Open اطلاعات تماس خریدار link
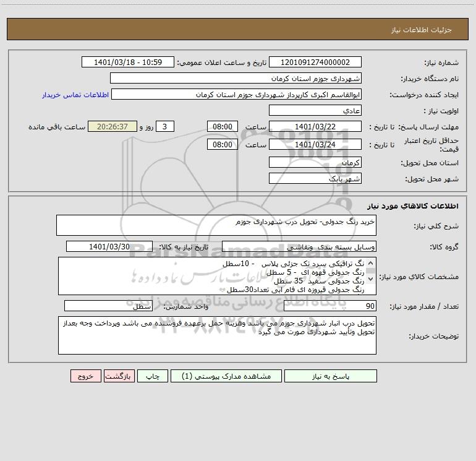 point(75,95)
